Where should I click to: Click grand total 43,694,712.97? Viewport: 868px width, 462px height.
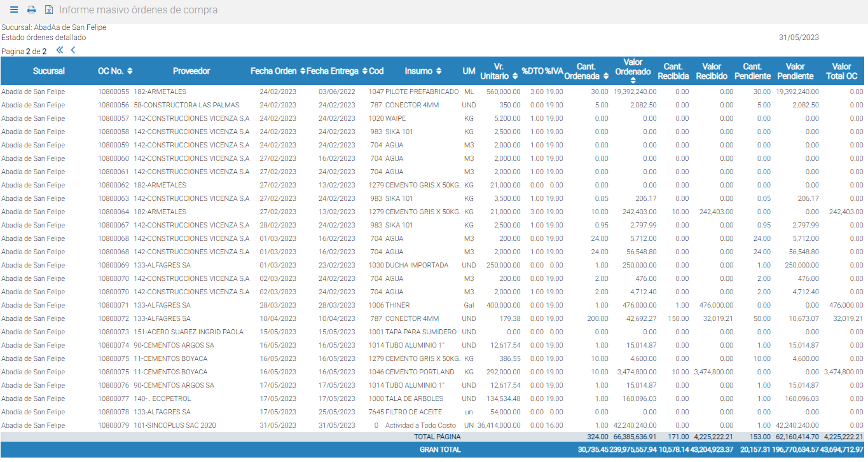point(842,450)
